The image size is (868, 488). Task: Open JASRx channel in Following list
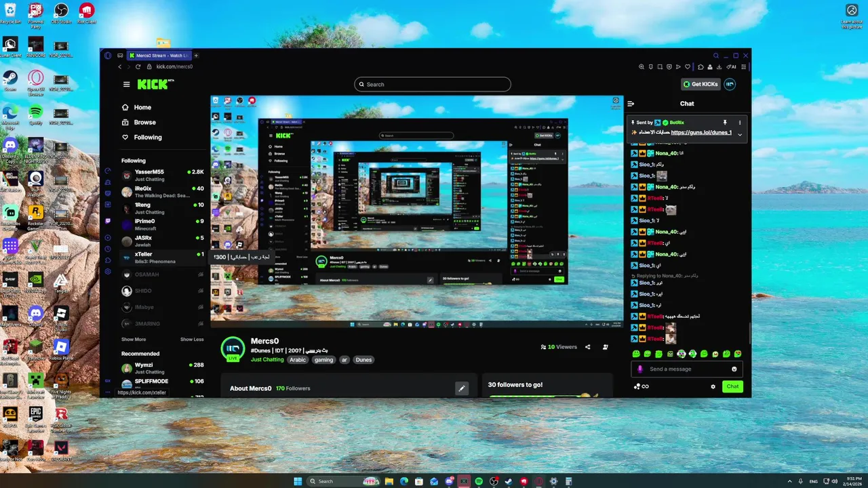click(163, 241)
